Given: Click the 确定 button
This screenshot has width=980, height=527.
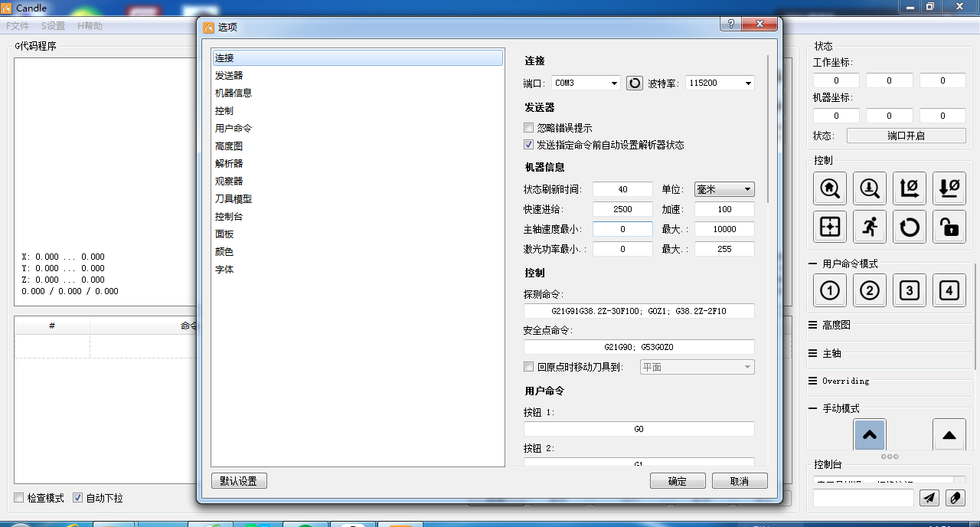Looking at the screenshot, I should [x=678, y=481].
